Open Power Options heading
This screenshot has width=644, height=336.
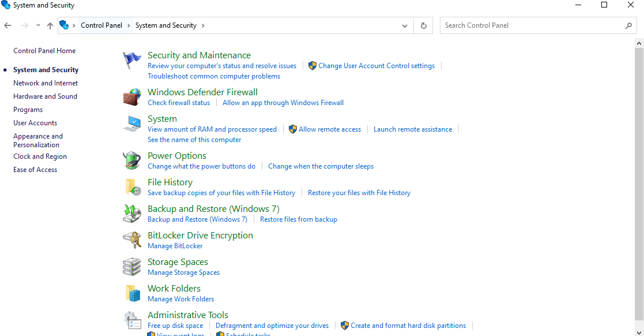(177, 156)
